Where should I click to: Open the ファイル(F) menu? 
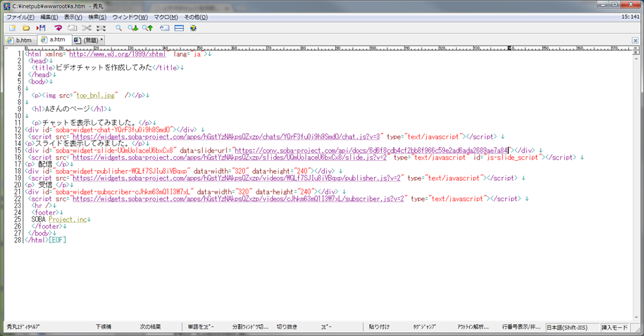click(x=20, y=17)
